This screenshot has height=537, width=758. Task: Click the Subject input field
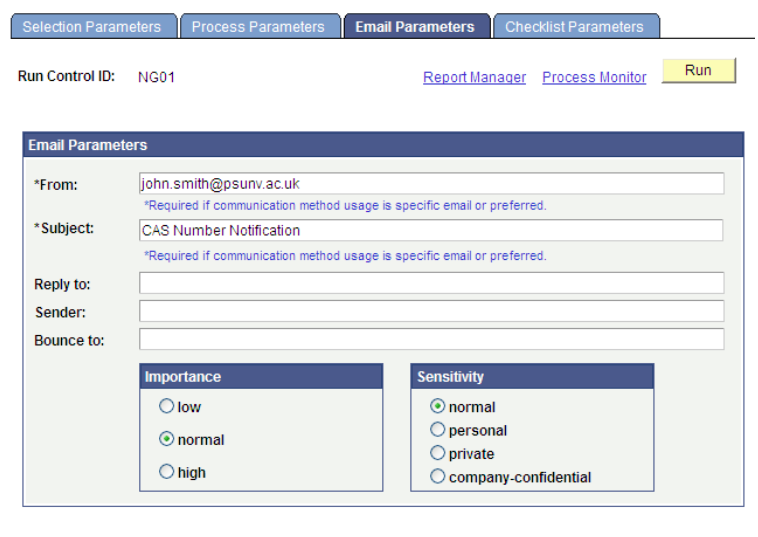coord(431,230)
